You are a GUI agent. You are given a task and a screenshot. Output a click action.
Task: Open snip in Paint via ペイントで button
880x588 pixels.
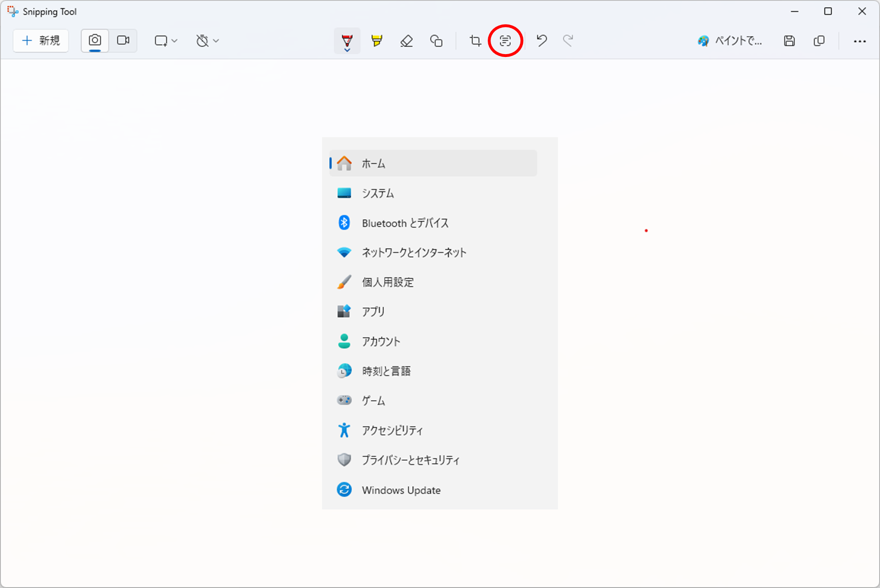(x=729, y=41)
